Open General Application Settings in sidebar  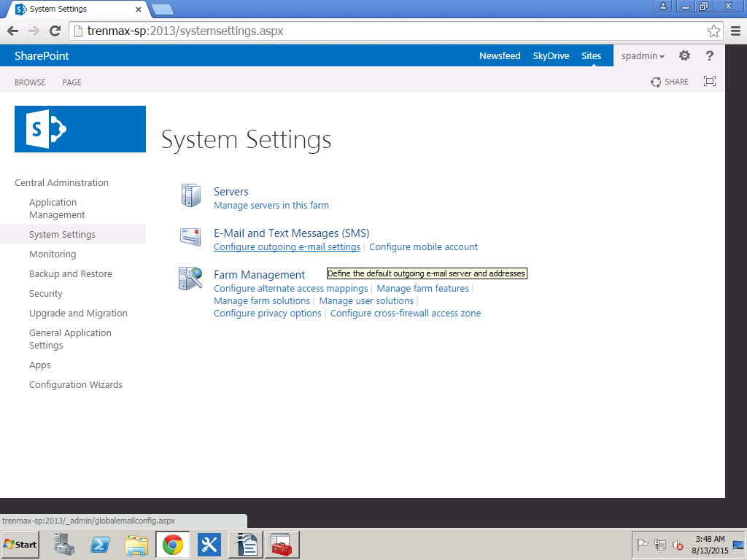tap(70, 339)
